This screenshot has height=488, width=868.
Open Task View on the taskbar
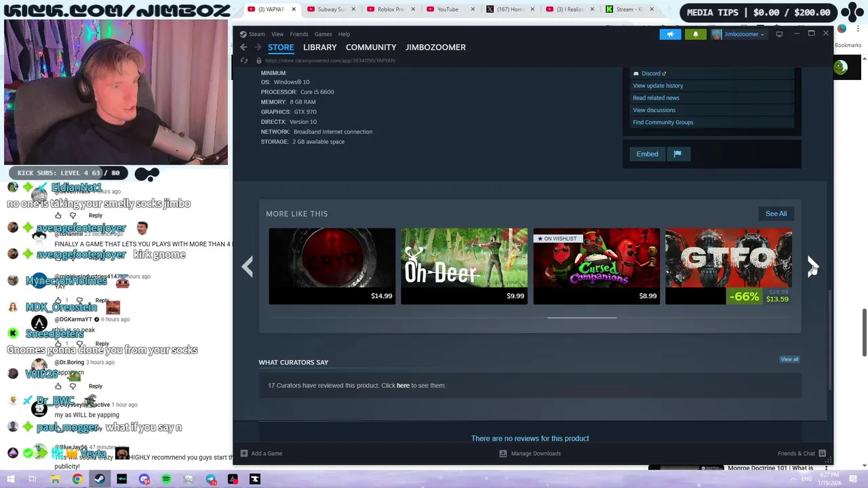tap(32, 479)
